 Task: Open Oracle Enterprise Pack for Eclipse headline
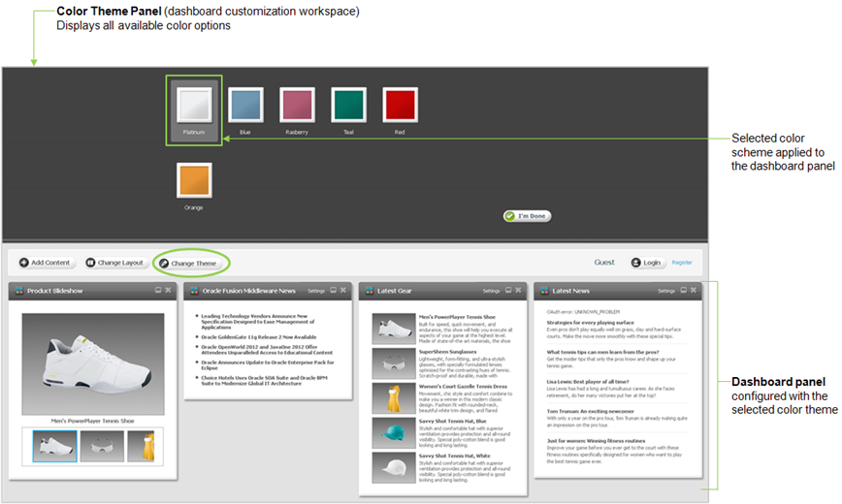[x=267, y=365]
